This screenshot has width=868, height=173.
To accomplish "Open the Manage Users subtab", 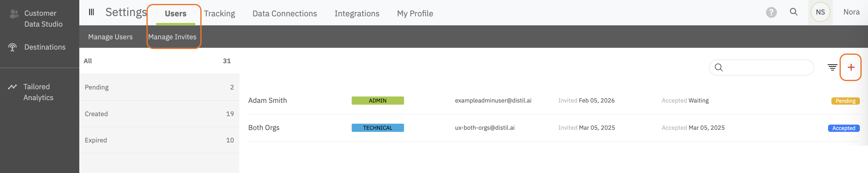I will [110, 37].
